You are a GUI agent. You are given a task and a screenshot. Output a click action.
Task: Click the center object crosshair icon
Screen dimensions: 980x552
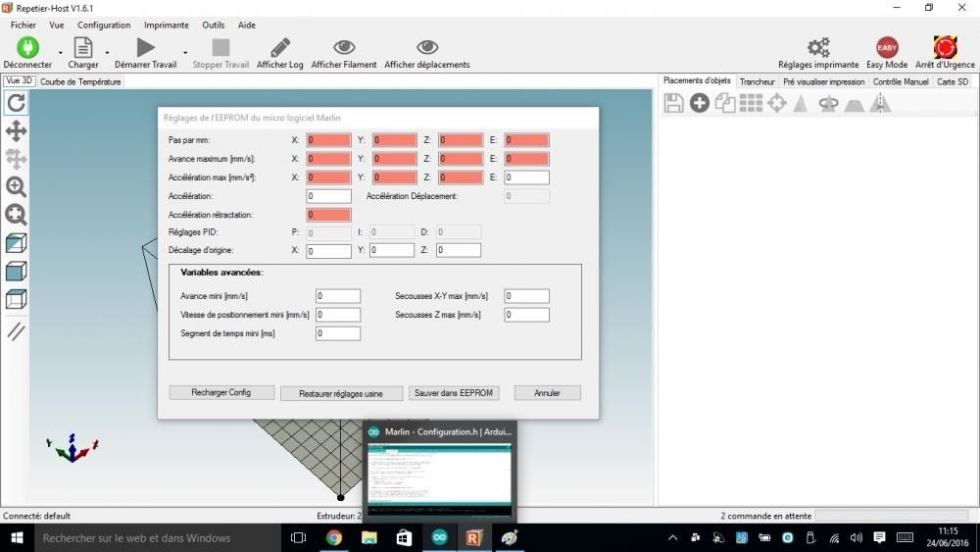[777, 103]
